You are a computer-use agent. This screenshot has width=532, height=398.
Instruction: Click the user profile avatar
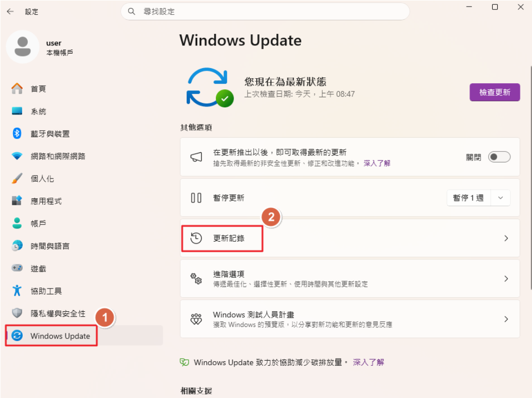[x=23, y=47]
